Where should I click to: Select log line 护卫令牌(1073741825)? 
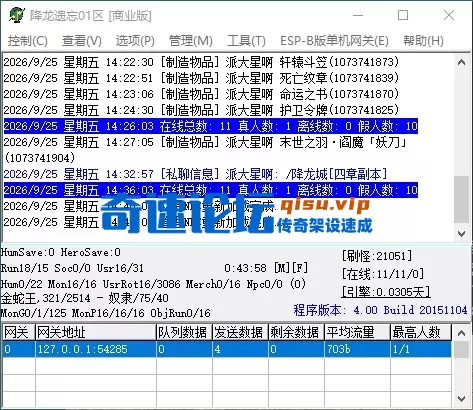pos(201,110)
